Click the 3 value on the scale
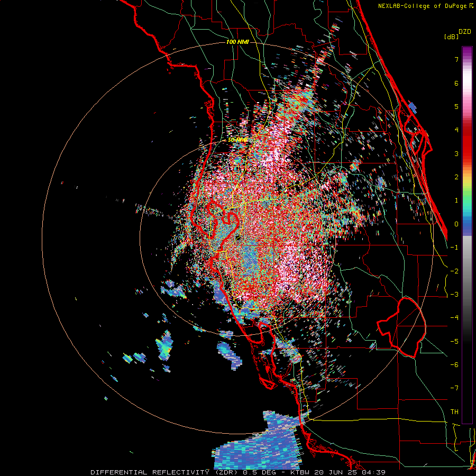The height and width of the screenshot is (476, 476). click(x=456, y=153)
